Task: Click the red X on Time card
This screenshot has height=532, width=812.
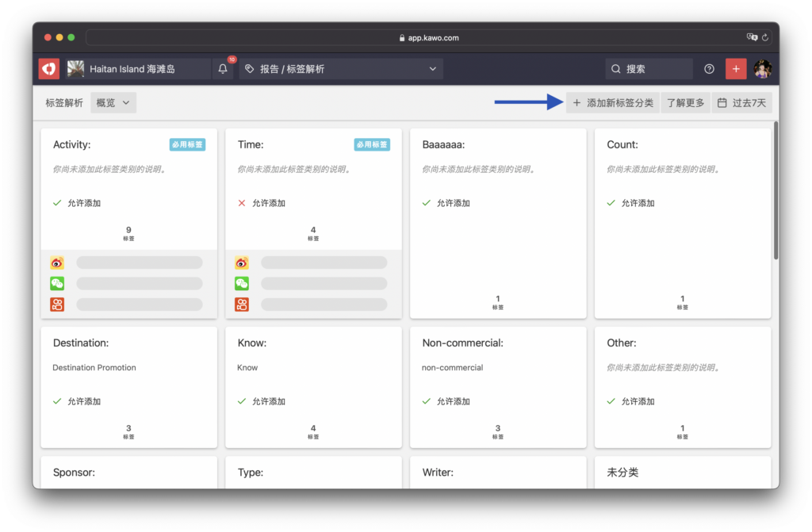Action: 242,203
